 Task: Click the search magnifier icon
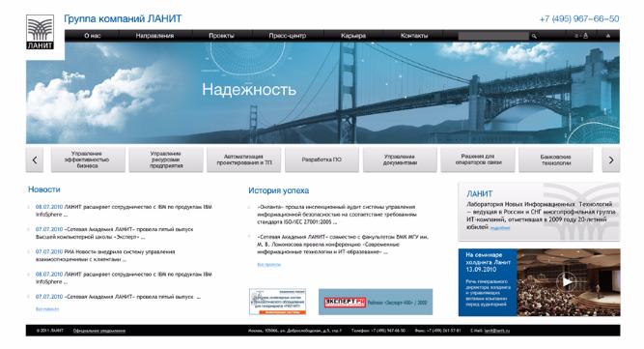[x=534, y=36]
